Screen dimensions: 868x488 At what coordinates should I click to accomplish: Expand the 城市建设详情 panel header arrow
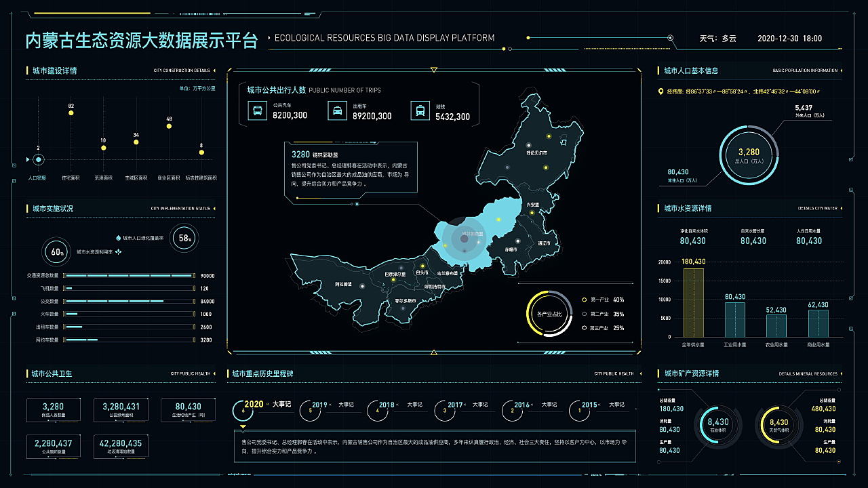click(x=214, y=70)
